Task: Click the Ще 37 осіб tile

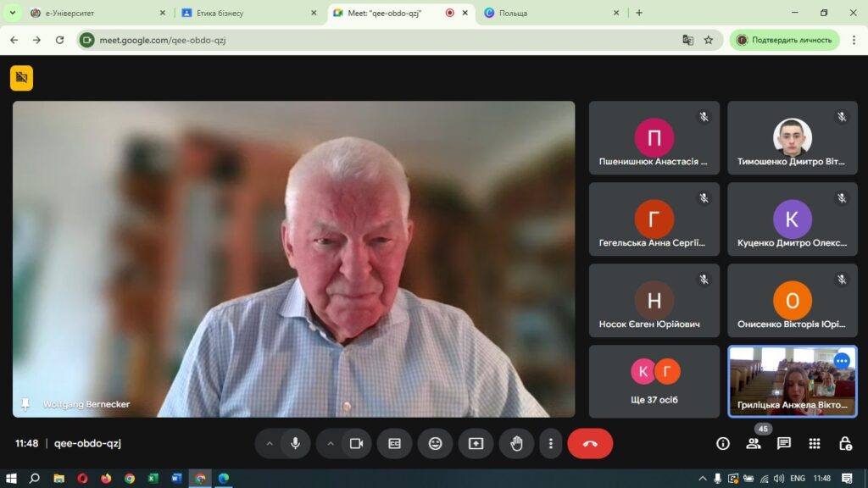Action: pos(654,380)
